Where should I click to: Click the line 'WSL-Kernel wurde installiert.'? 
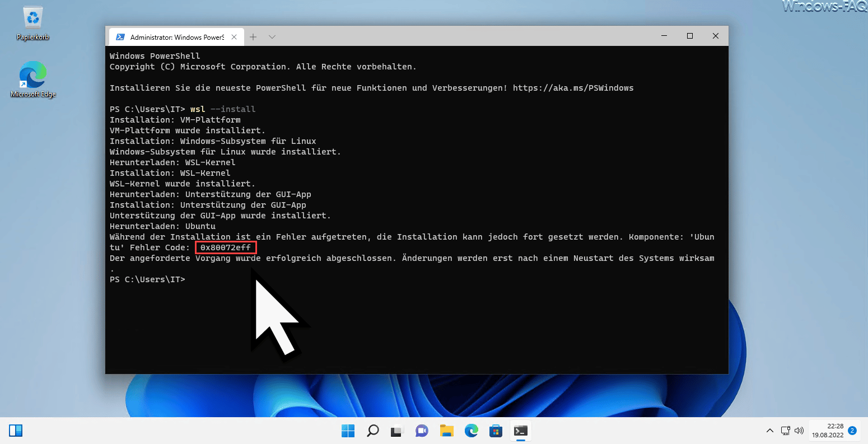pyautogui.click(x=183, y=184)
